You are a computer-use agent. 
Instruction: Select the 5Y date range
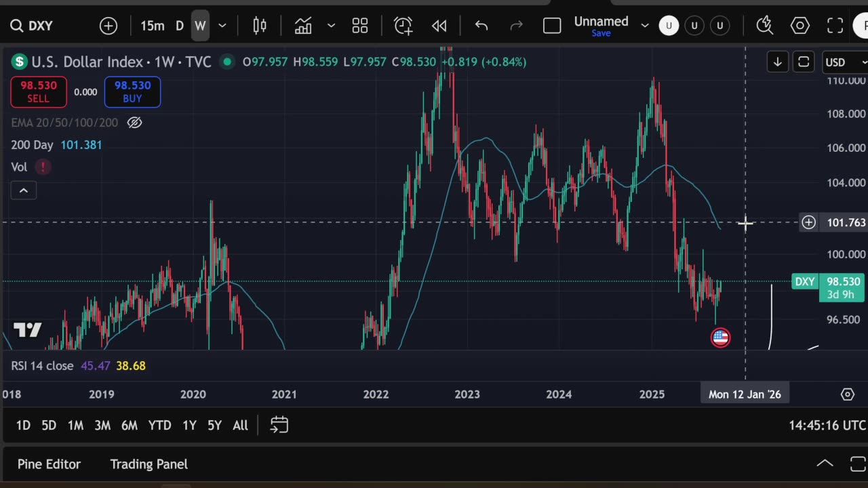point(214,426)
